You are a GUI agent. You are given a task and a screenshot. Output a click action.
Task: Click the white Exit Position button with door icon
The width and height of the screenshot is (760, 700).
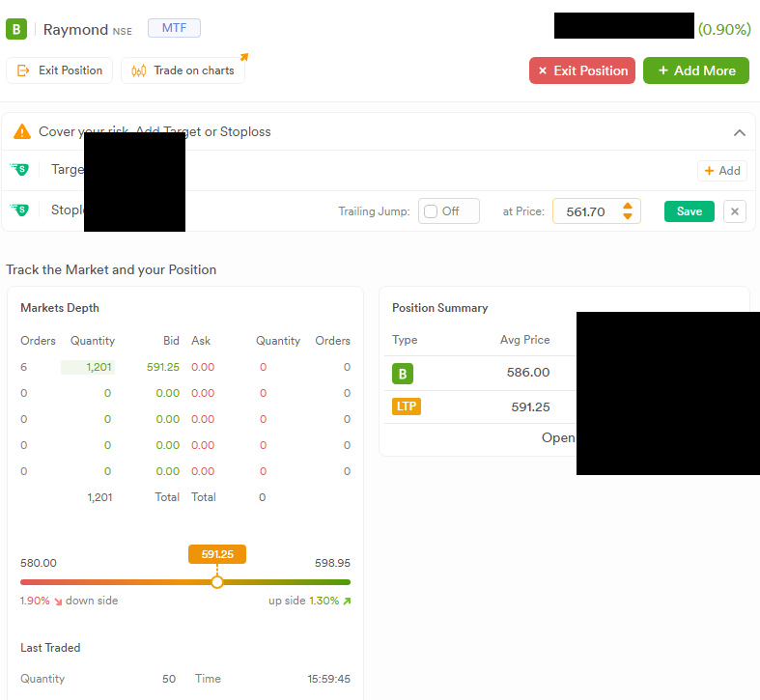pyautogui.click(x=60, y=70)
